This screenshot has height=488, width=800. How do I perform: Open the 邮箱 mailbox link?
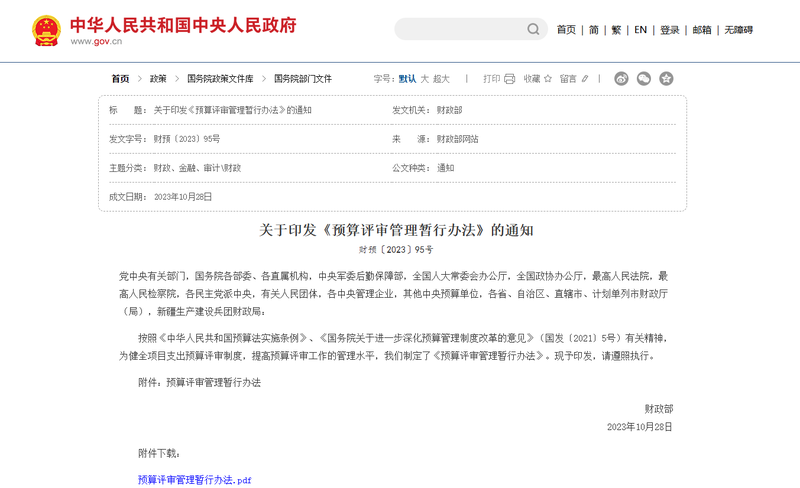pos(702,30)
